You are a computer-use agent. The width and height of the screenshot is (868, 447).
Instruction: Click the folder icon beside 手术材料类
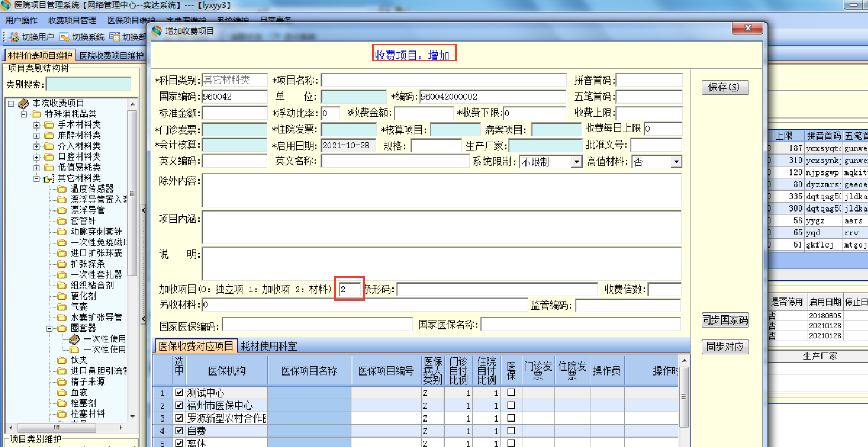(49, 125)
